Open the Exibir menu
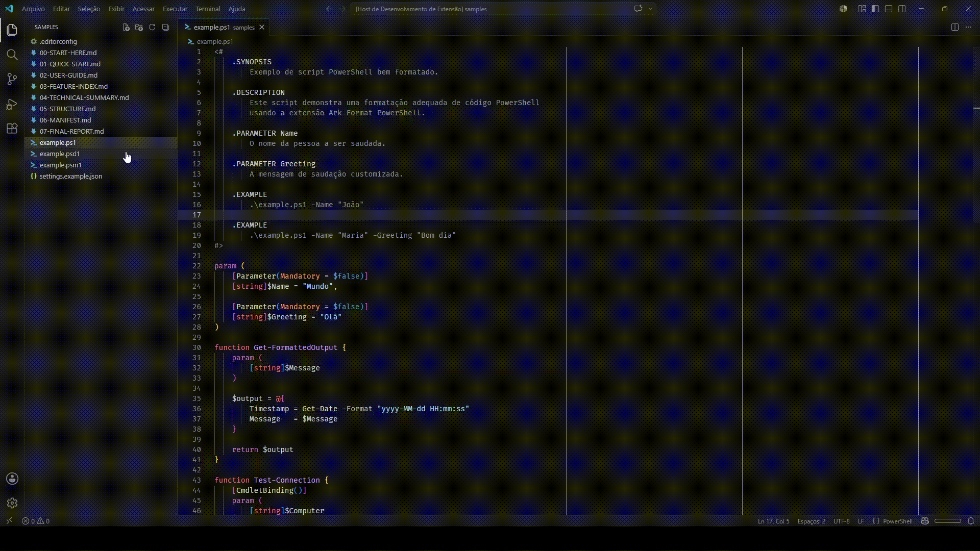Image resolution: width=980 pixels, height=551 pixels. (116, 9)
